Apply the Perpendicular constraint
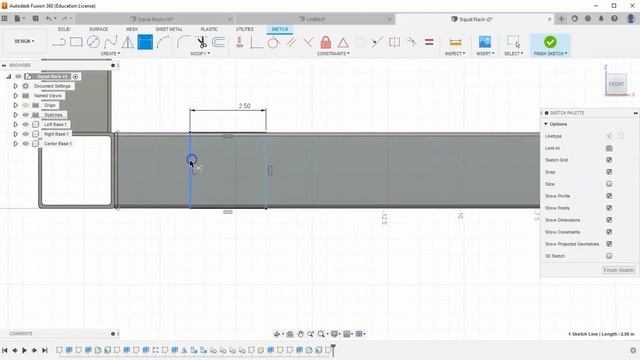 pyautogui.click(x=309, y=42)
